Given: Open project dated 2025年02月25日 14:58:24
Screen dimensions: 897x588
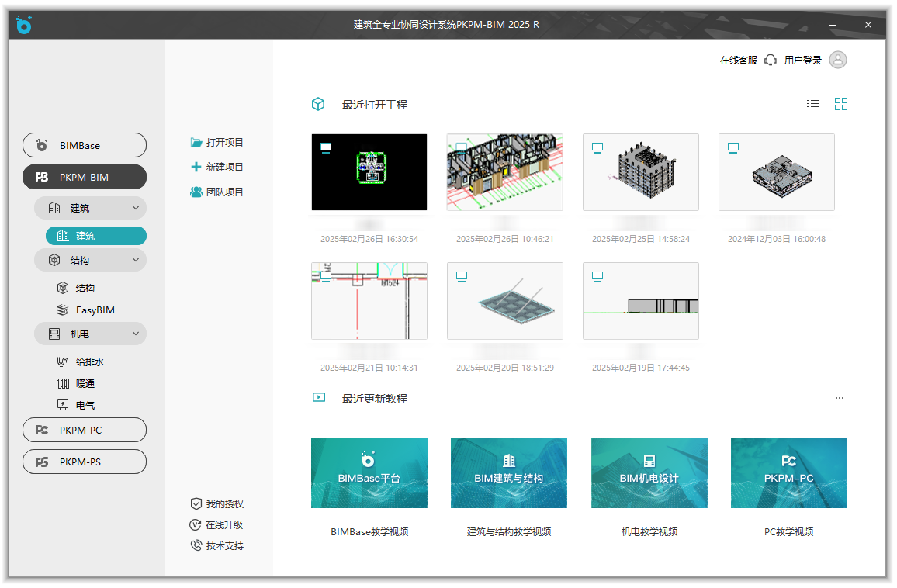Looking at the screenshot, I should [x=640, y=172].
